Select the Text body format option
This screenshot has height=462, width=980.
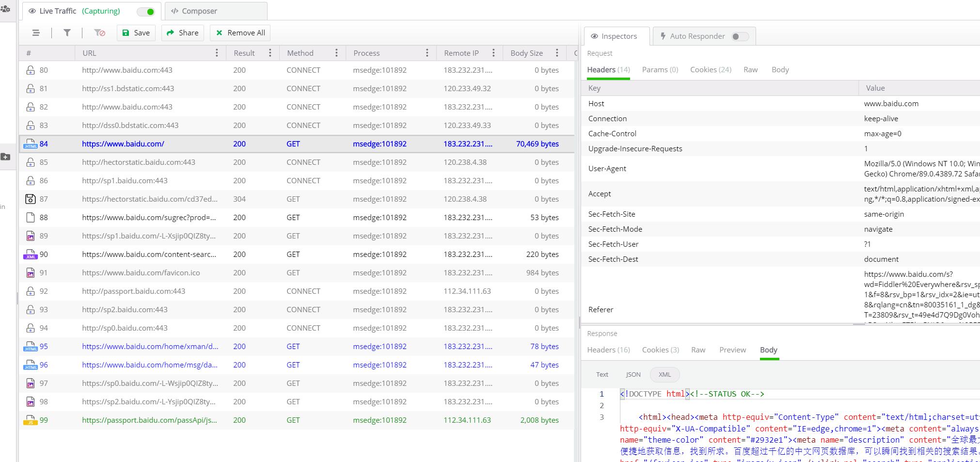[602, 375]
